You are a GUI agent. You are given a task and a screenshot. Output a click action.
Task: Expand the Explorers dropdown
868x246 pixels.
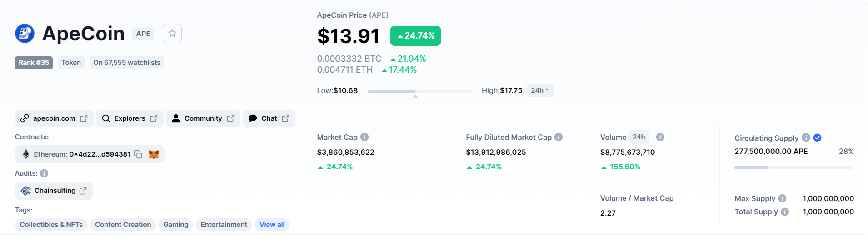tap(130, 118)
